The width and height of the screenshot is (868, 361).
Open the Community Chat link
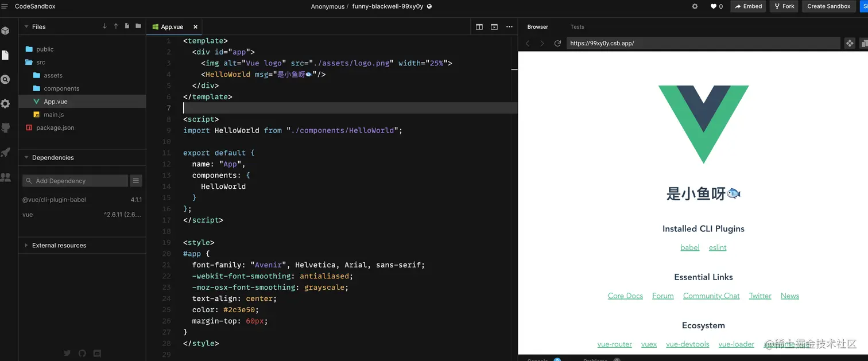[711, 296]
